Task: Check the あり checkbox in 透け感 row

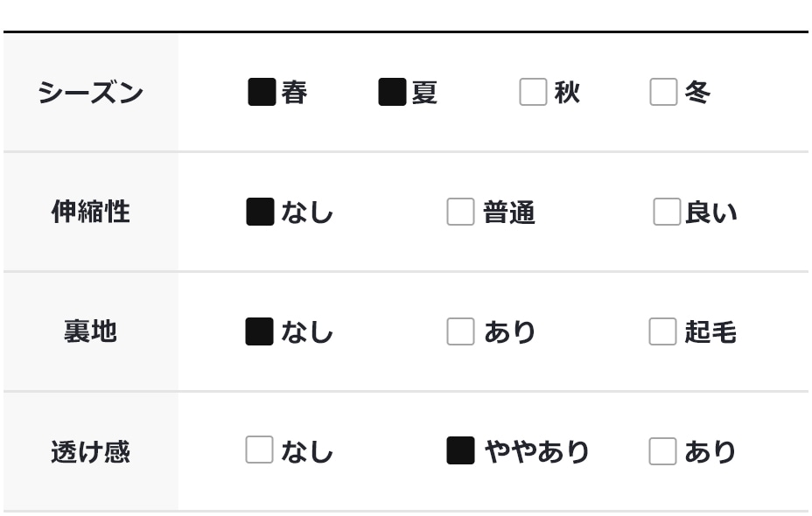Action: tap(662, 451)
